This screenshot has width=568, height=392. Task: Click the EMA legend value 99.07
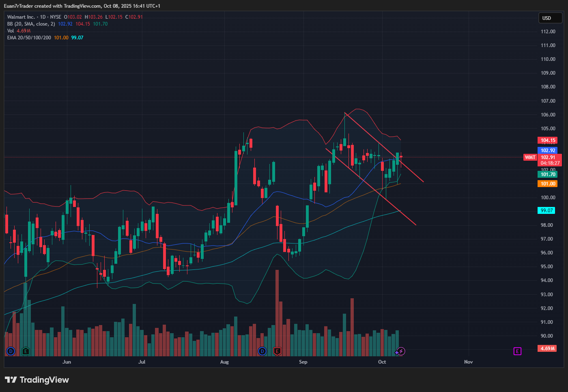pyautogui.click(x=77, y=38)
